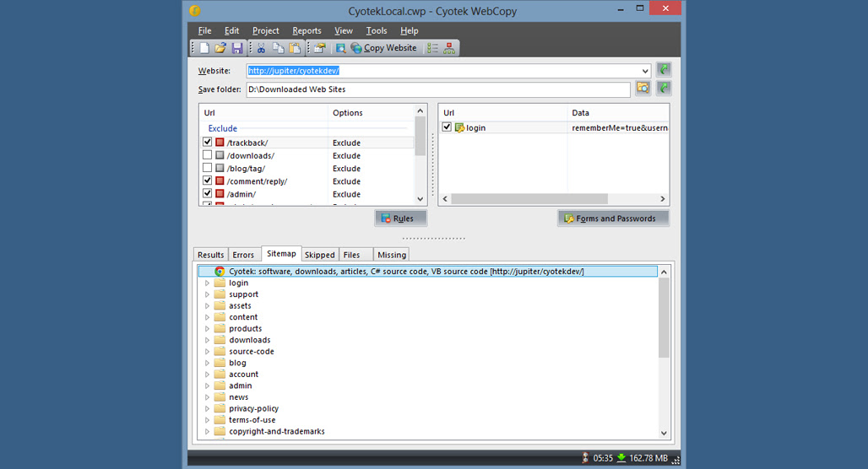Select the support folder icon in the sitemap
The image size is (868, 469).
[x=220, y=294]
